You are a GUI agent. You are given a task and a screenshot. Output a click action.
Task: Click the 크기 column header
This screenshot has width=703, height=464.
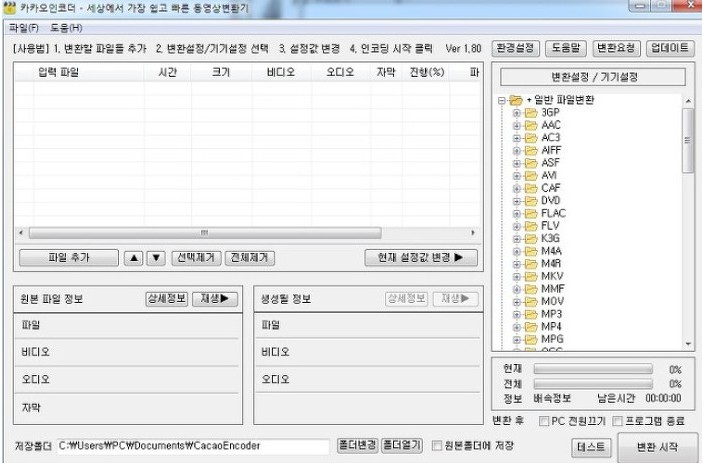[221, 72]
